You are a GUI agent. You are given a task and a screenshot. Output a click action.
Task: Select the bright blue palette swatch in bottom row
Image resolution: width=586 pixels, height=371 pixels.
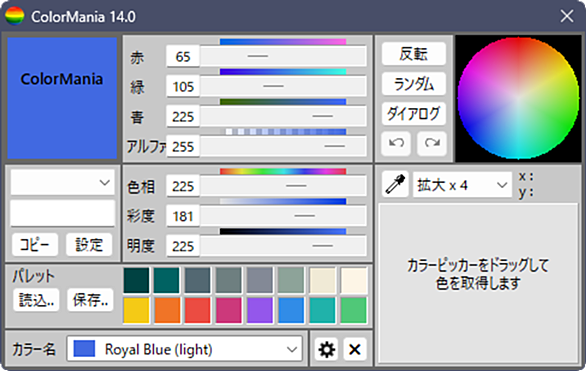click(x=291, y=310)
